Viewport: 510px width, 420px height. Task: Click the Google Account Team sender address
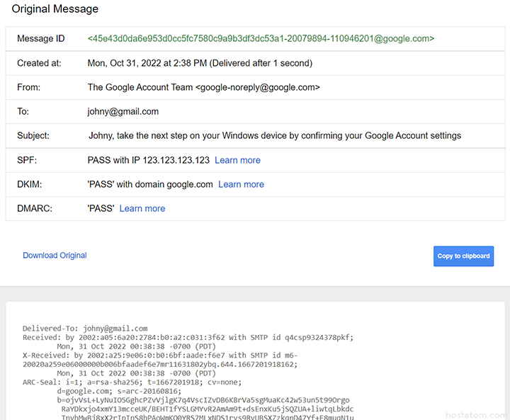(x=203, y=87)
